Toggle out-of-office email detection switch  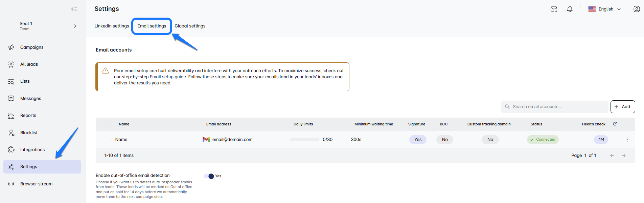pos(209,176)
